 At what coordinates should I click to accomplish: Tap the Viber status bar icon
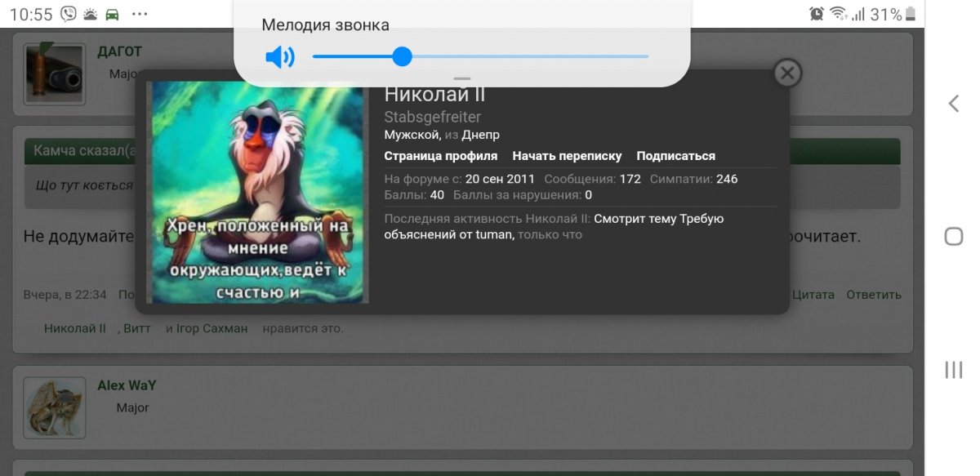(x=69, y=14)
